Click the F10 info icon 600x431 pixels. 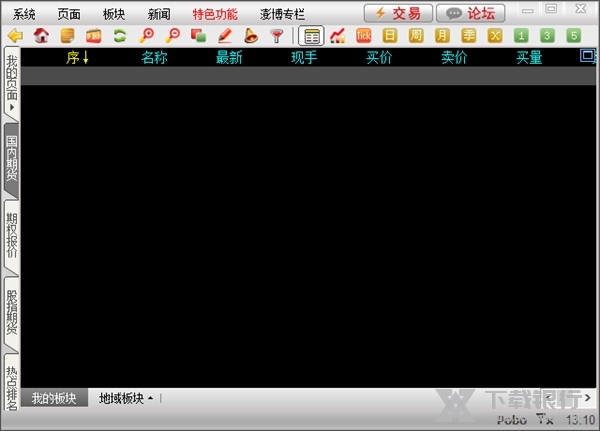tap(93, 36)
